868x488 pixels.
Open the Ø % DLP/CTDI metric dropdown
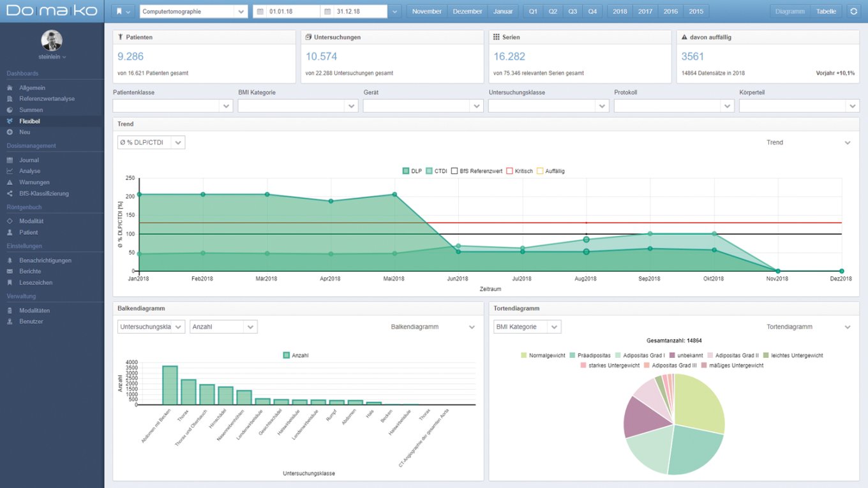pos(151,142)
